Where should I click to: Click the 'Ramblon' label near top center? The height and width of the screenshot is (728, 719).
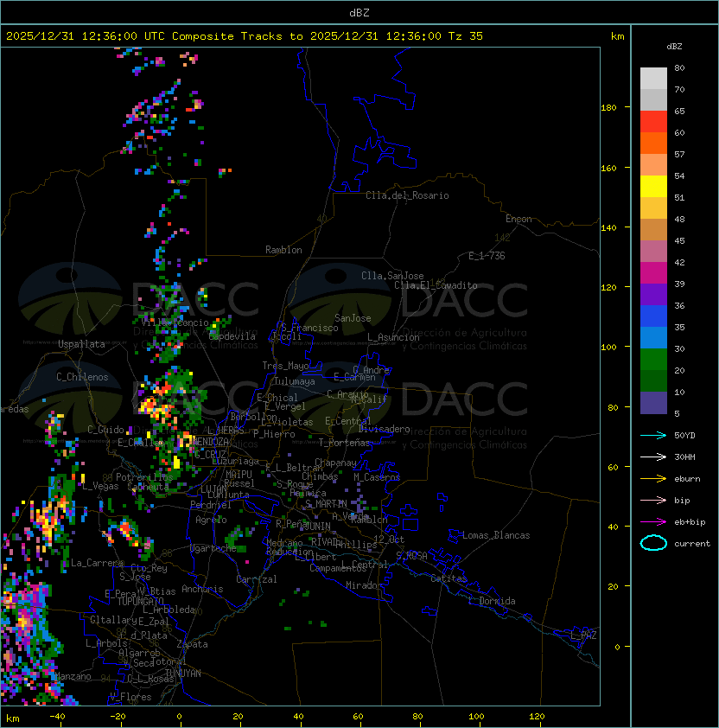click(x=283, y=250)
